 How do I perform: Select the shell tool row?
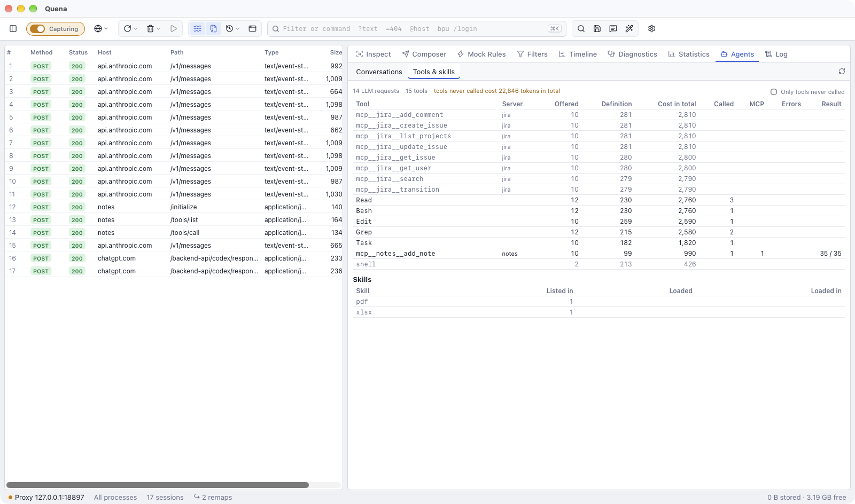coord(599,264)
